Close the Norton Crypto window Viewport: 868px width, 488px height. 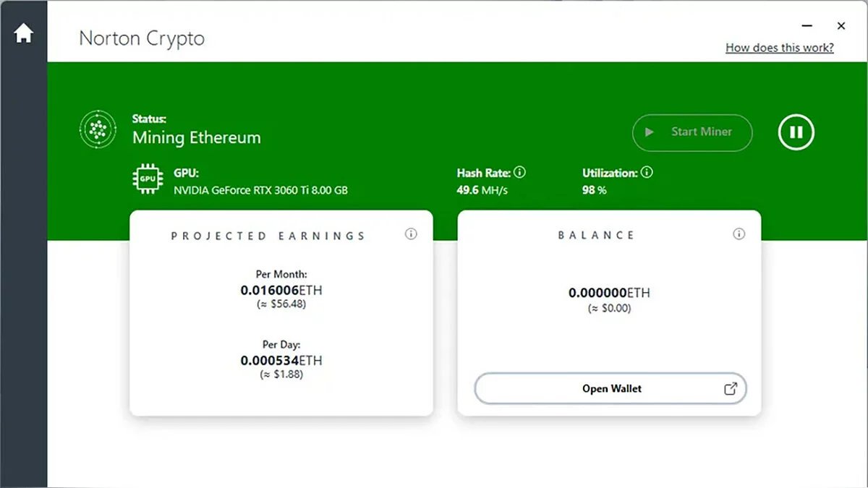[x=841, y=26]
